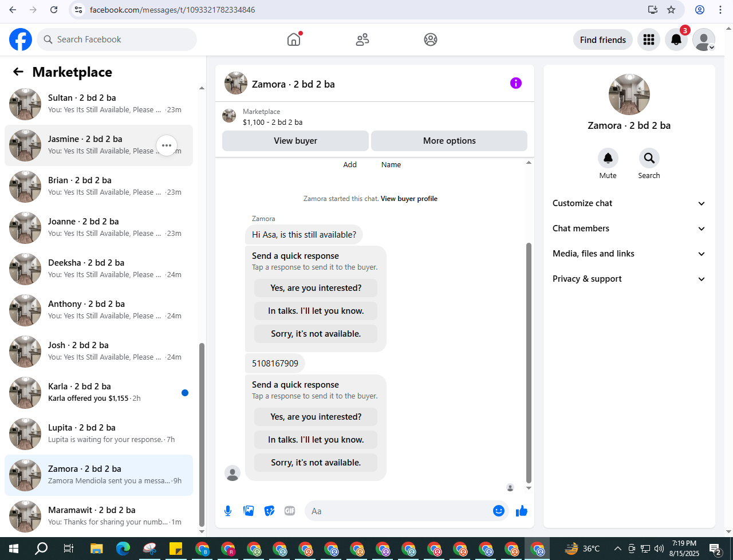Search in conversation with magnifier icon
Image resolution: width=733 pixels, height=560 pixels.
(x=649, y=158)
